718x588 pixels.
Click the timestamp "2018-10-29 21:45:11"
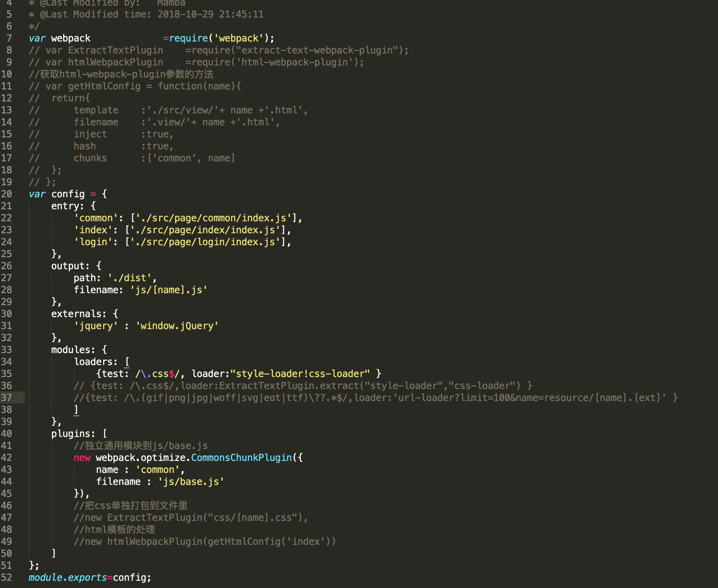pyautogui.click(x=211, y=14)
